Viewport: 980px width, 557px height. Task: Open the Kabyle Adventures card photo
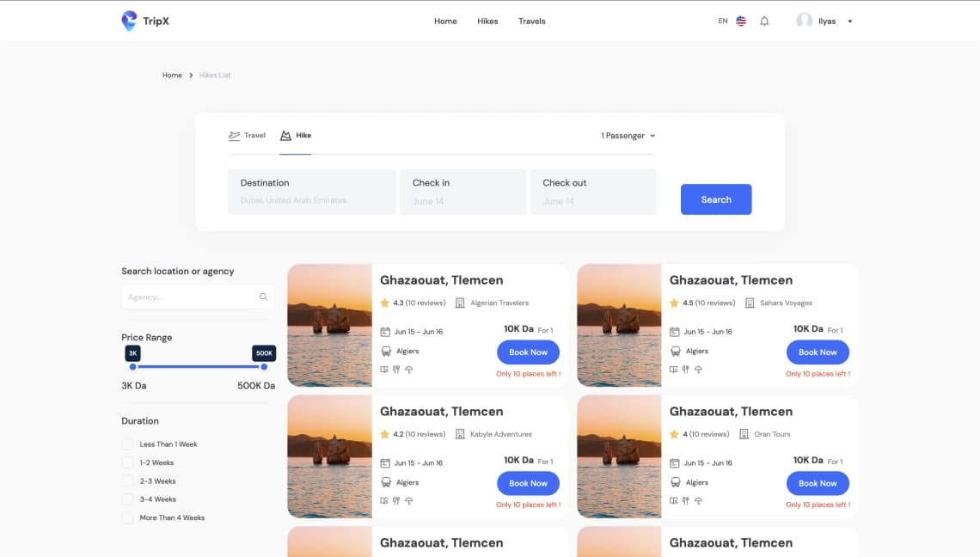pyautogui.click(x=329, y=456)
